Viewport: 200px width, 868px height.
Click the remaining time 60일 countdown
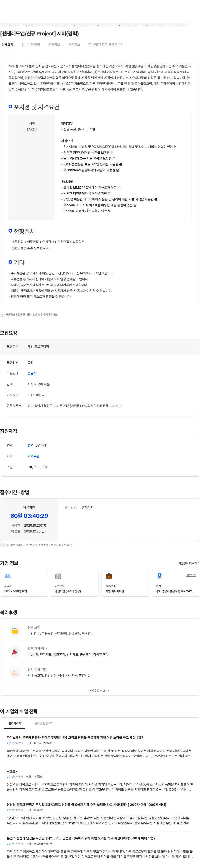coord(29,516)
